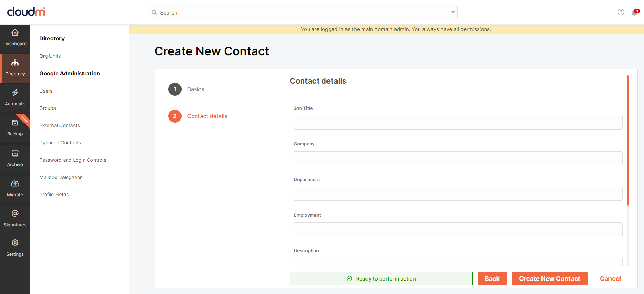Open Profile Fields menu item

point(54,195)
